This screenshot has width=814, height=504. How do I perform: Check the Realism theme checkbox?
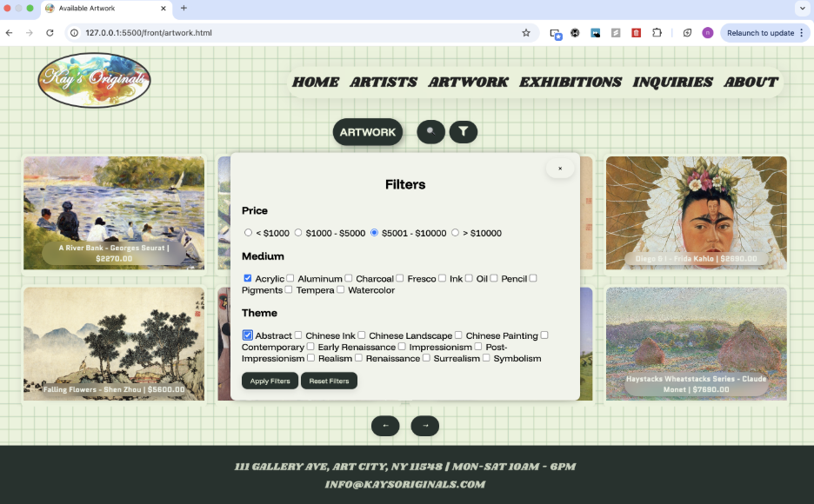tap(310, 358)
